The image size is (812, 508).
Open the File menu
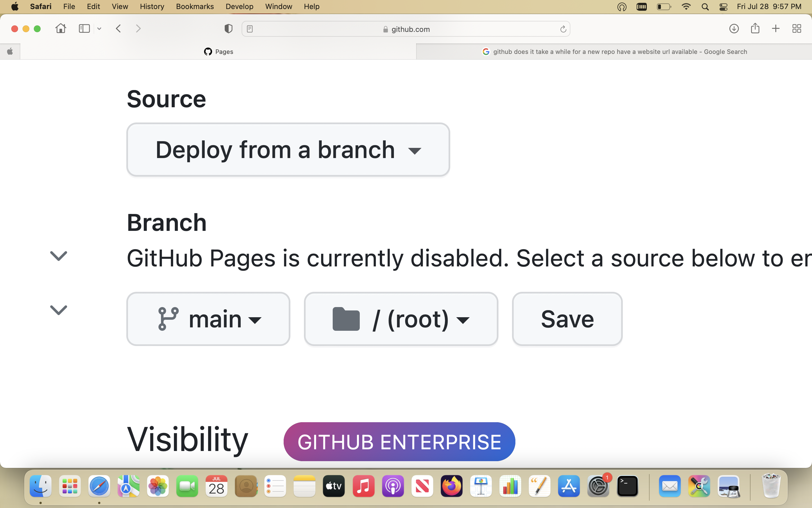(69, 7)
